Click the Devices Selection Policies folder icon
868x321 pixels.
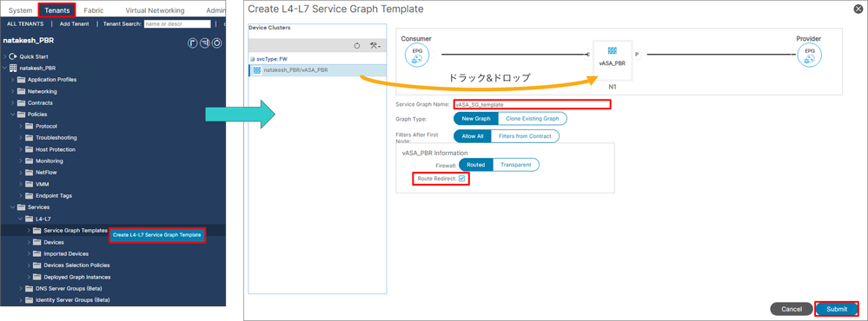(37, 265)
